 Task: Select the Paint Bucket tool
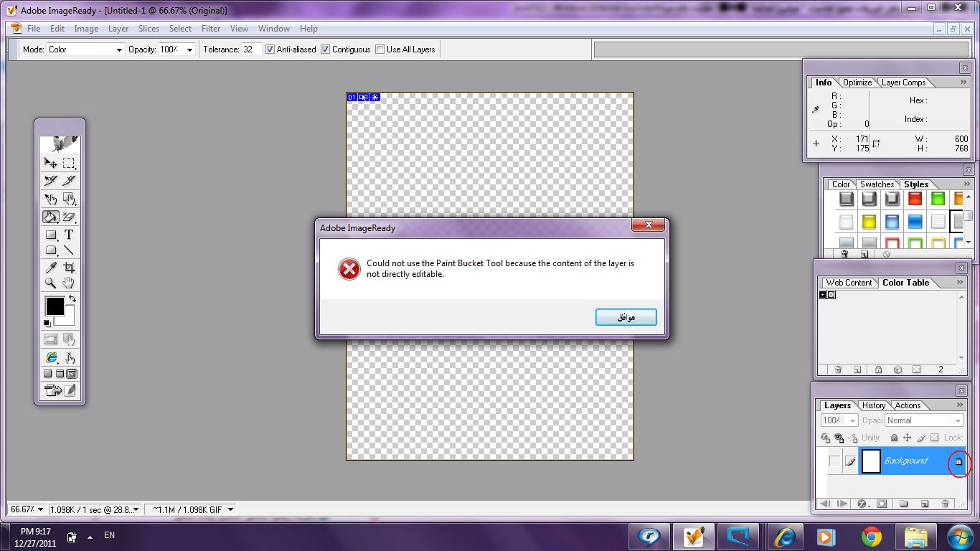tap(50, 217)
